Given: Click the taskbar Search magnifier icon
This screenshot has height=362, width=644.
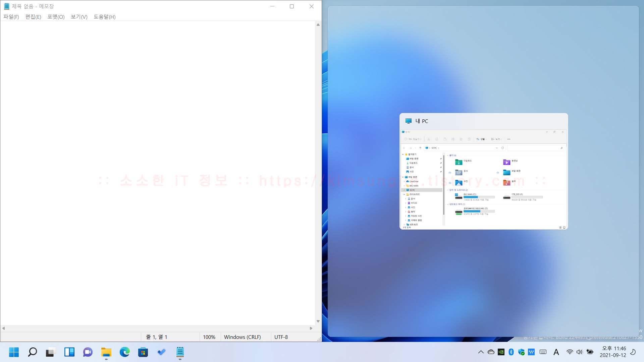Looking at the screenshot, I should coord(32,352).
